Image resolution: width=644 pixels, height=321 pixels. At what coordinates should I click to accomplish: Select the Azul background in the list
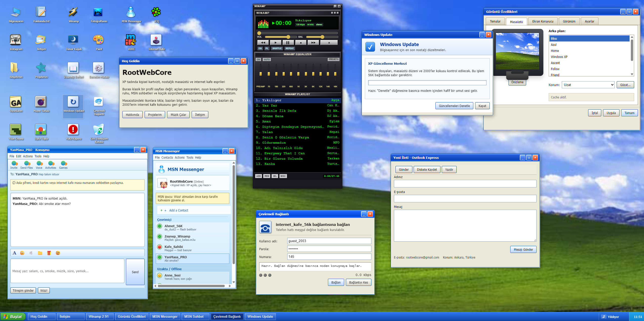click(x=589, y=45)
